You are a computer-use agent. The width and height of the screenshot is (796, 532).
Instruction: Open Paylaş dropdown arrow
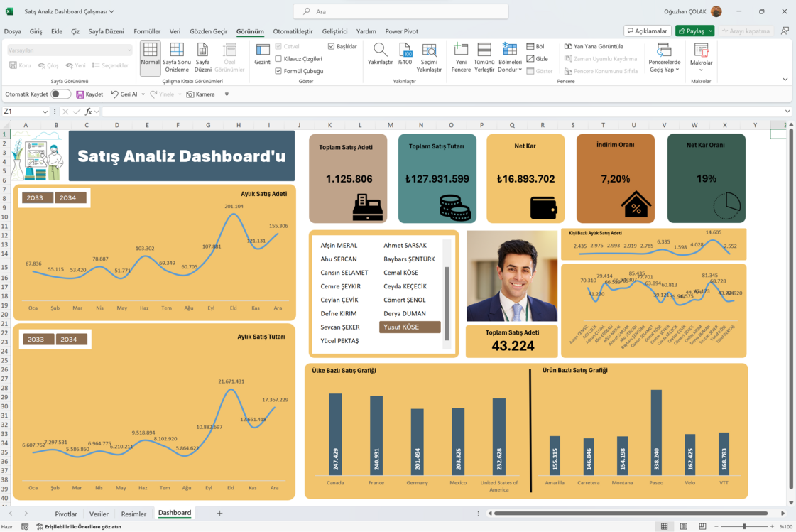(x=710, y=31)
